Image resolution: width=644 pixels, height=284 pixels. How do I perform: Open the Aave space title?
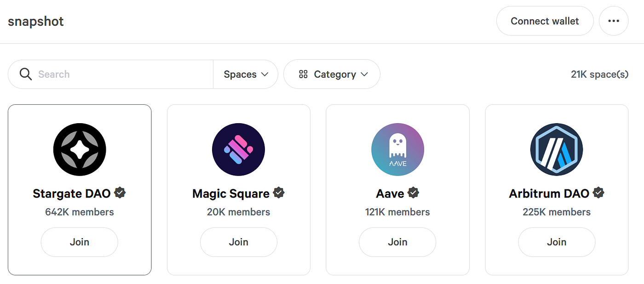coord(390,193)
